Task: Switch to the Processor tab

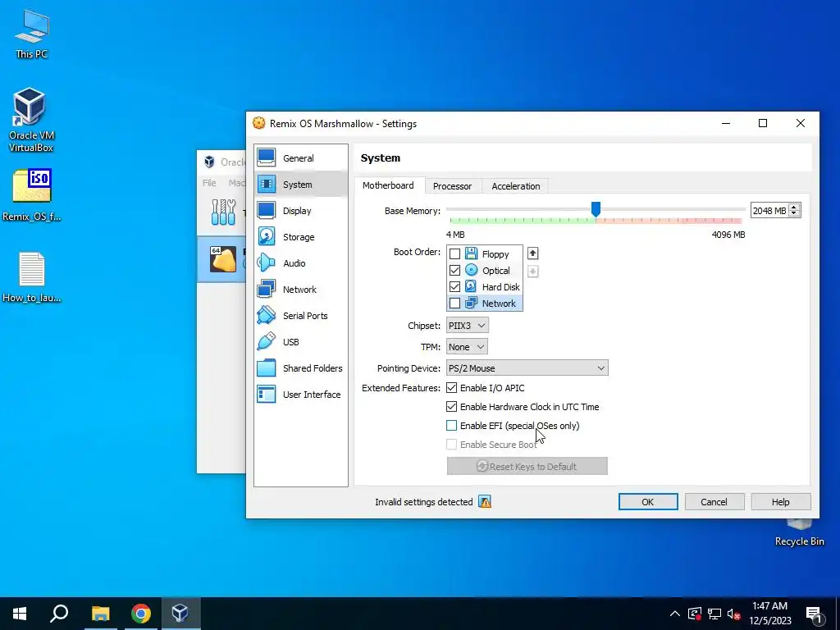Action: coord(453,186)
